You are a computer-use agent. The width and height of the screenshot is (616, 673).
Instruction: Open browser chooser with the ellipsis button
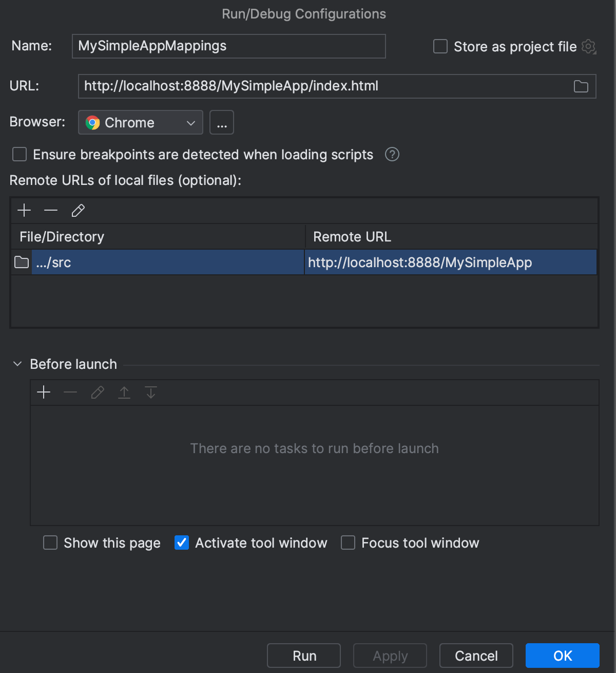221,122
